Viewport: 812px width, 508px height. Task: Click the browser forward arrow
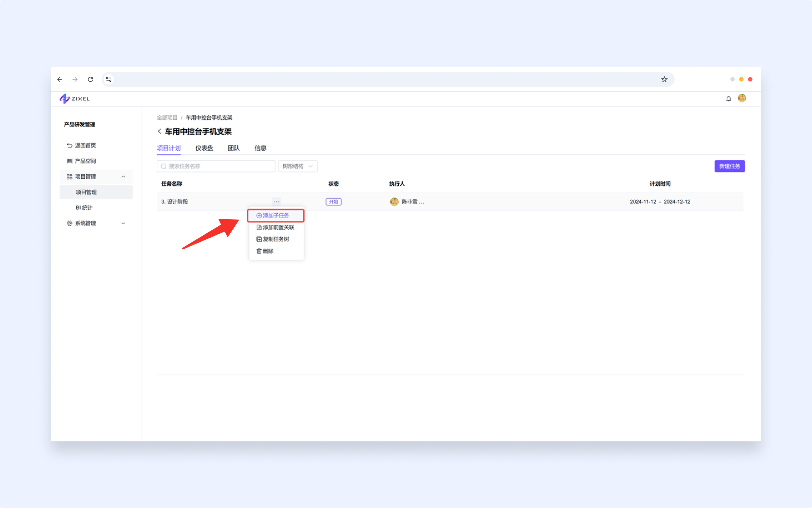point(75,79)
